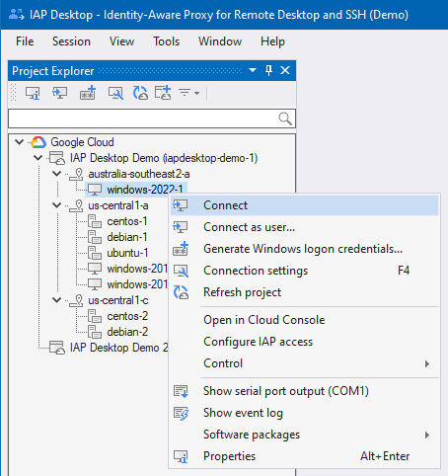Choose Generate Windows logon credentials...

point(304,249)
